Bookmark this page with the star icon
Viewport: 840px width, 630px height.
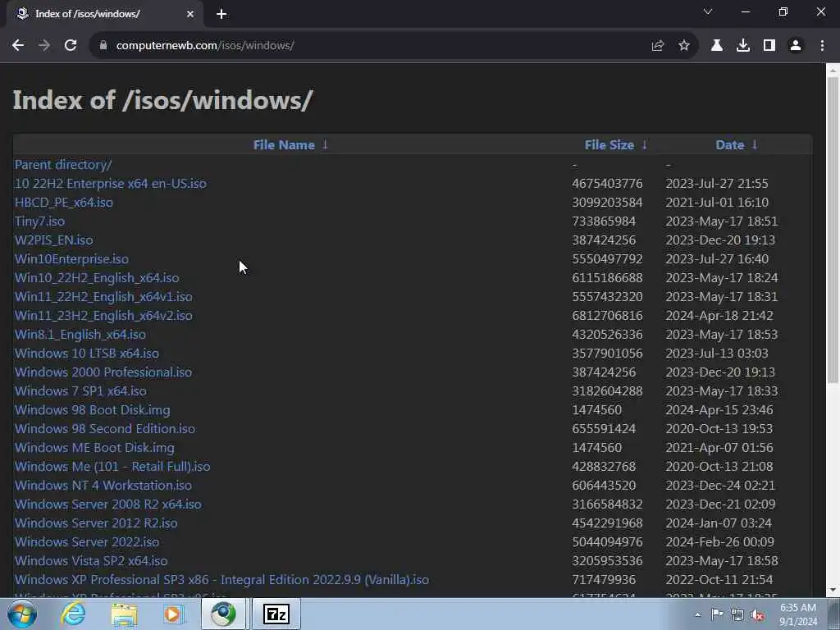click(x=684, y=46)
